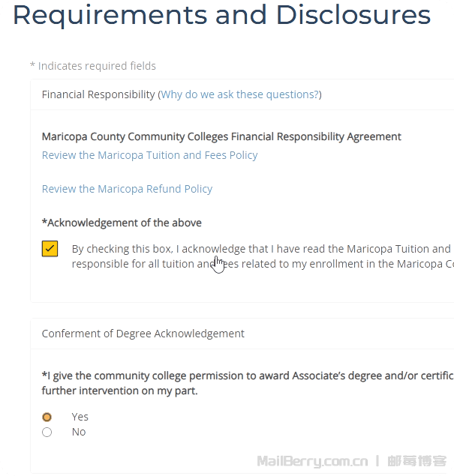The width and height of the screenshot is (454, 476).
Task: Click the Financial Responsibility section header
Action: [98, 94]
